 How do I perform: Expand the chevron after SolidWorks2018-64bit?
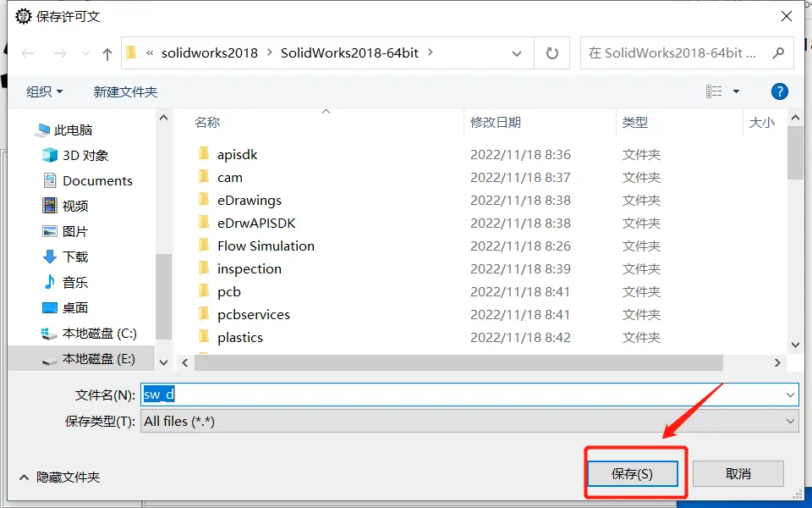[x=431, y=52]
